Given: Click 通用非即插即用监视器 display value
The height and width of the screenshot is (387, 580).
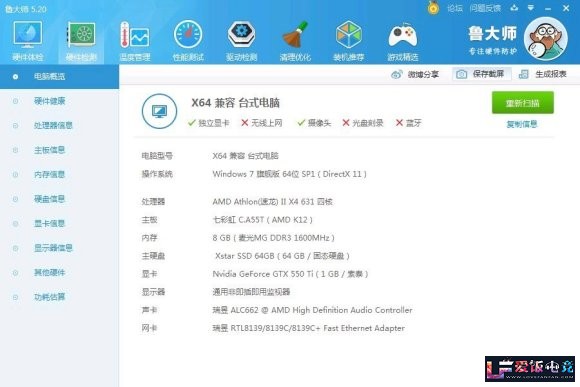Looking at the screenshot, I should click(x=251, y=292).
